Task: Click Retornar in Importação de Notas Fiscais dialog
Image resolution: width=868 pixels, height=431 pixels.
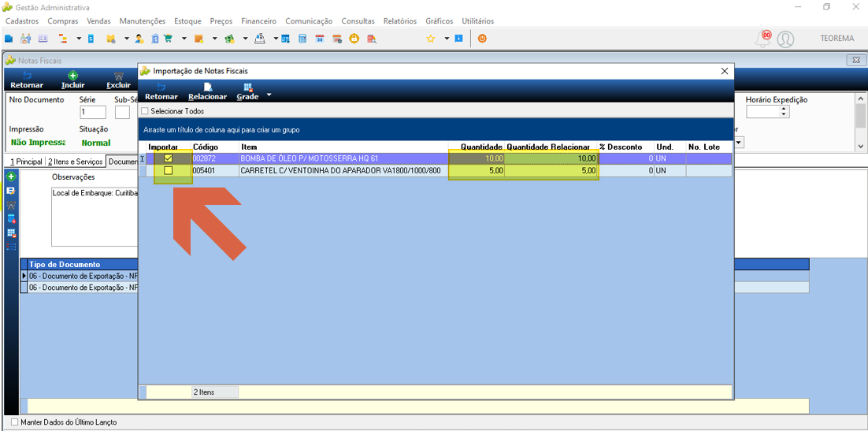Action: (x=161, y=91)
